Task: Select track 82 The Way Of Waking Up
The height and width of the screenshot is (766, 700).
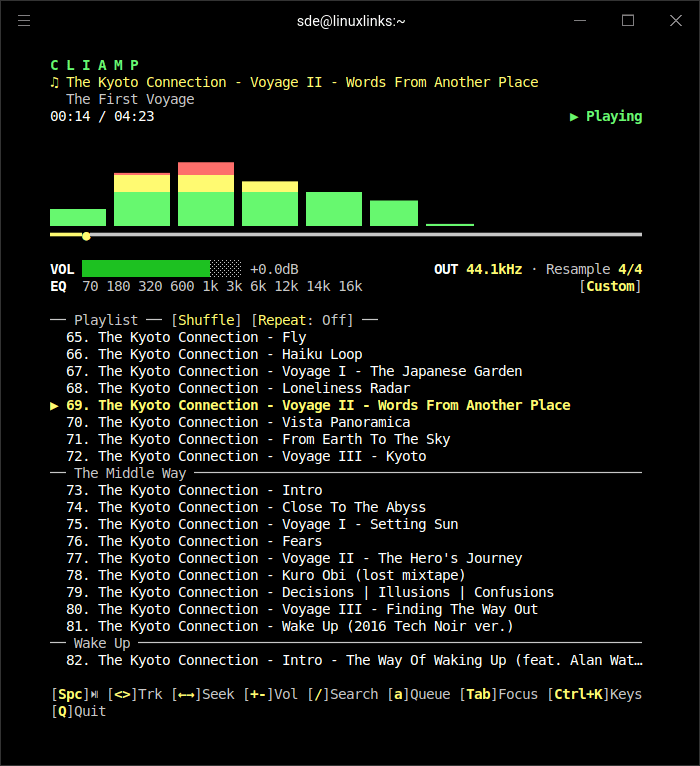Action: point(354,660)
